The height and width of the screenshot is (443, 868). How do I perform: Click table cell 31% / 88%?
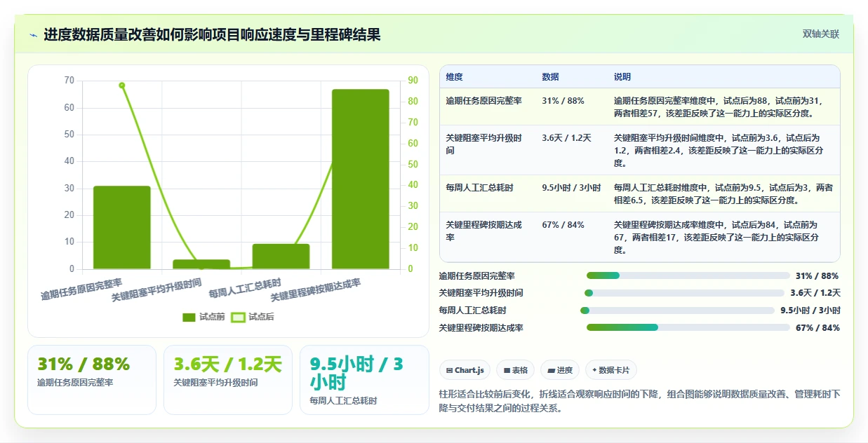(563, 101)
